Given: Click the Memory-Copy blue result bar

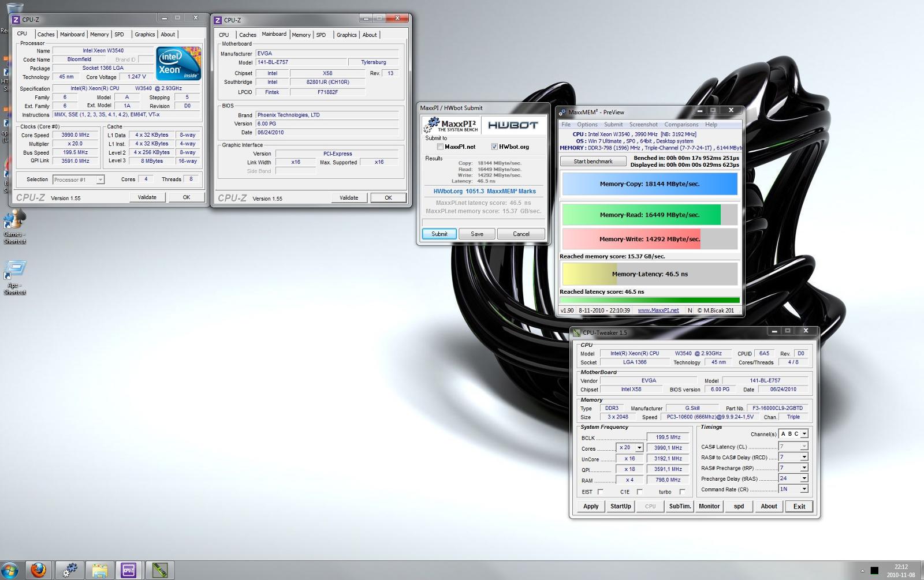Looking at the screenshot, I should (x=650, y=184).
